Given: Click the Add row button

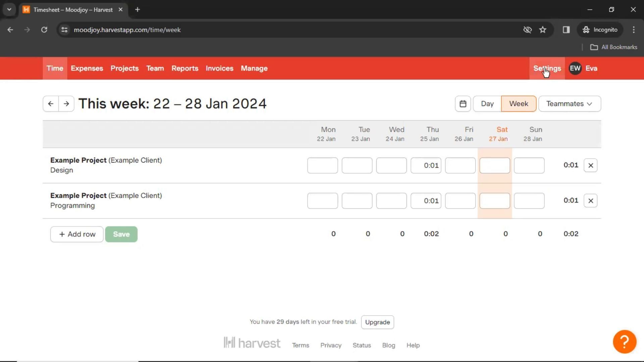Looking at the screenshot, I should point(77,234).
